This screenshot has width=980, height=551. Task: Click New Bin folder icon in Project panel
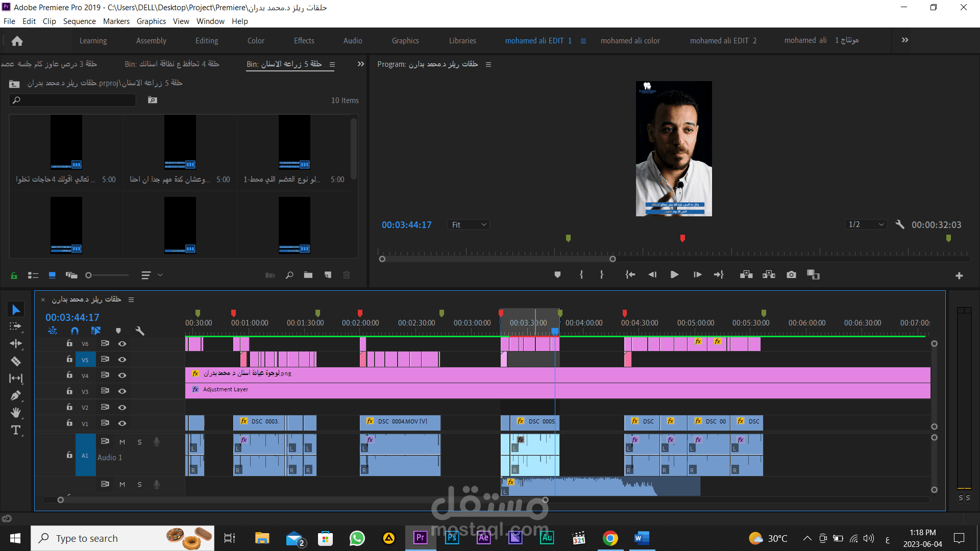click(308, 275)
